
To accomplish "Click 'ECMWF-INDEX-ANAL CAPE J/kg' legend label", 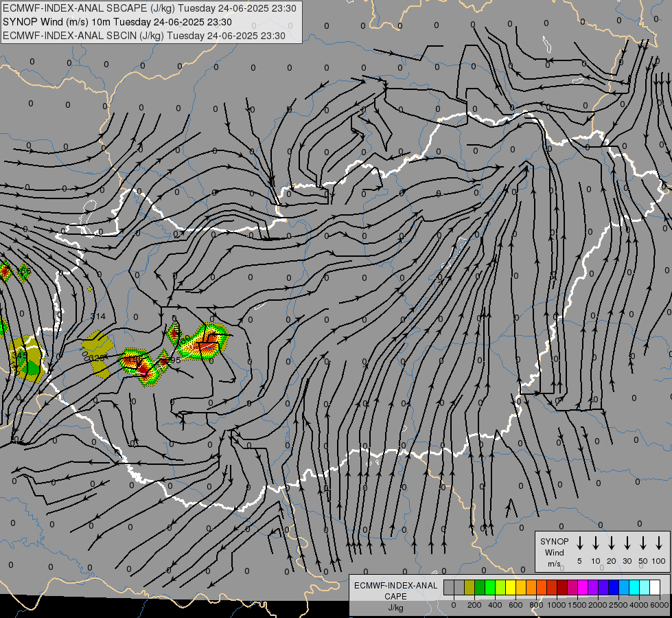I will click(395, 596).
